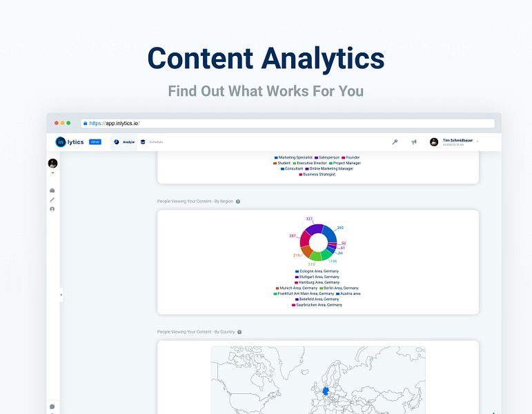This screenshot has height=414, width=532.
Task: Open the megaphone announcements icon
Action: 414,142
